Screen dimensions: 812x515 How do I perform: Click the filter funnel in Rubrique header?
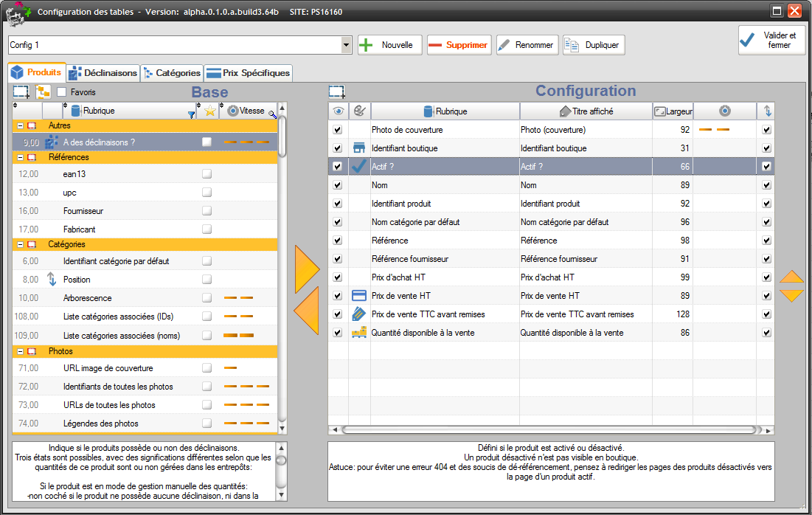[192, 115]
